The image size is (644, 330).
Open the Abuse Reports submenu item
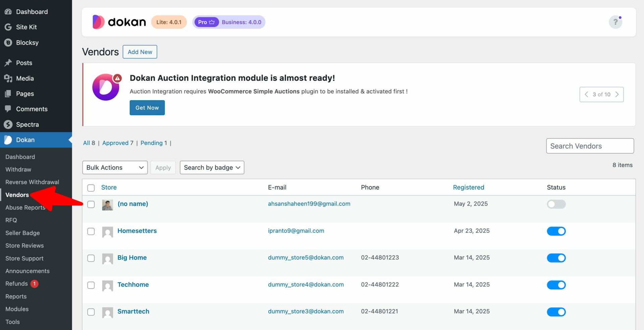coord(25,208)
